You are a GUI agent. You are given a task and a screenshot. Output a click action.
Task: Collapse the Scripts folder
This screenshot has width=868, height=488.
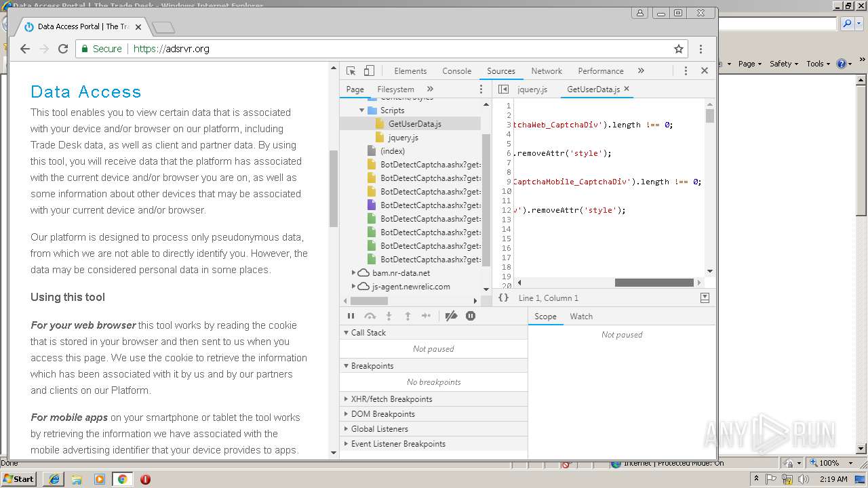click(x=362, y=110)
